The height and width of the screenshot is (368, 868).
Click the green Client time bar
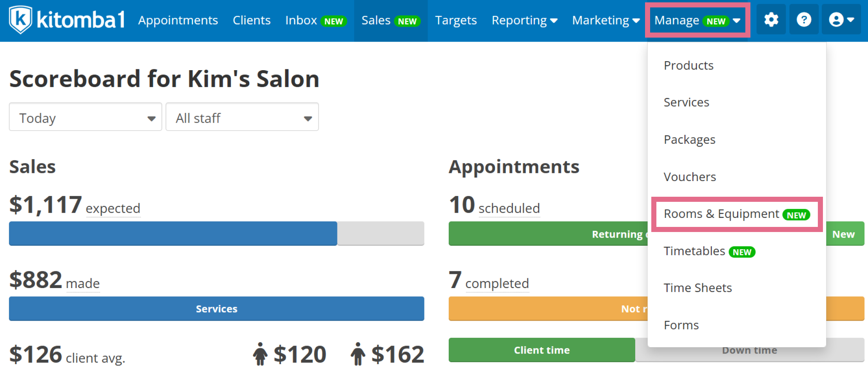(542, 350)
